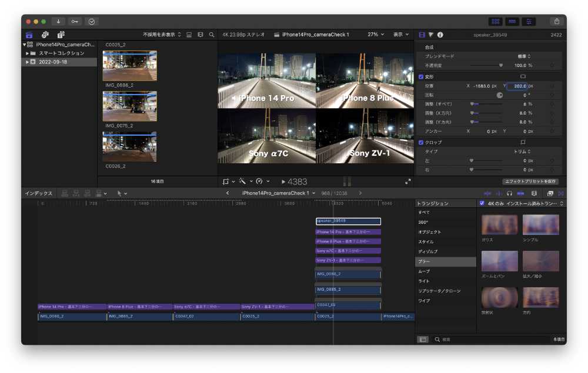
Task: Open the video inspector tab icon
Action: coord(422,35)
